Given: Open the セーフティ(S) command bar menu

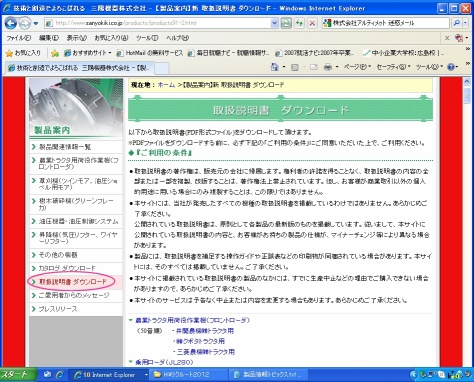Looking at the screenshot, I should click(393, 67).
